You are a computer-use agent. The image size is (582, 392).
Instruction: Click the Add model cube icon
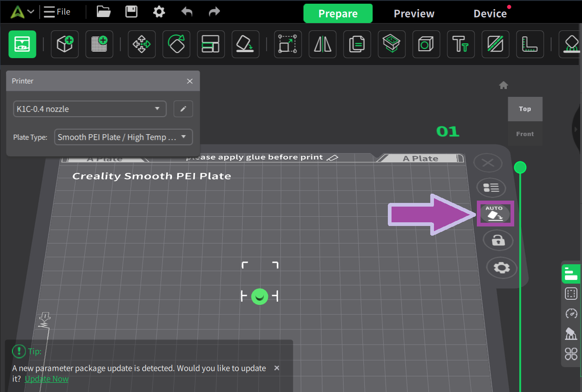point(65,44)
